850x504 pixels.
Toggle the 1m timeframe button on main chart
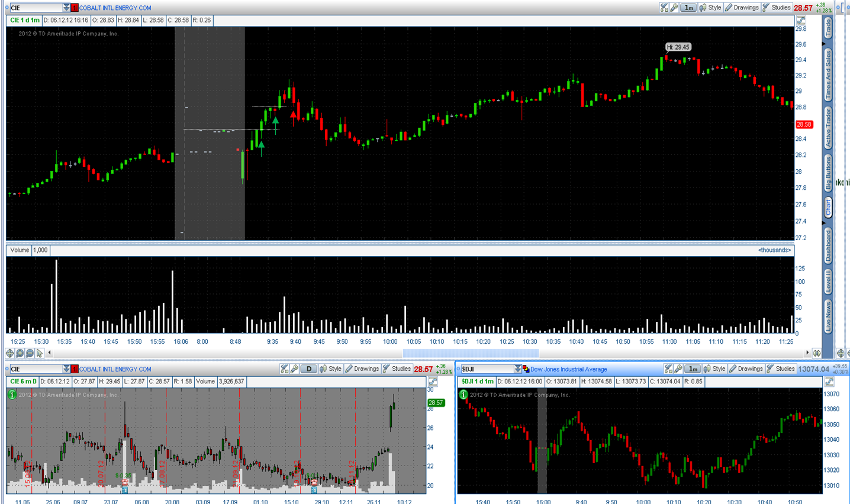(x=688, y=8)
